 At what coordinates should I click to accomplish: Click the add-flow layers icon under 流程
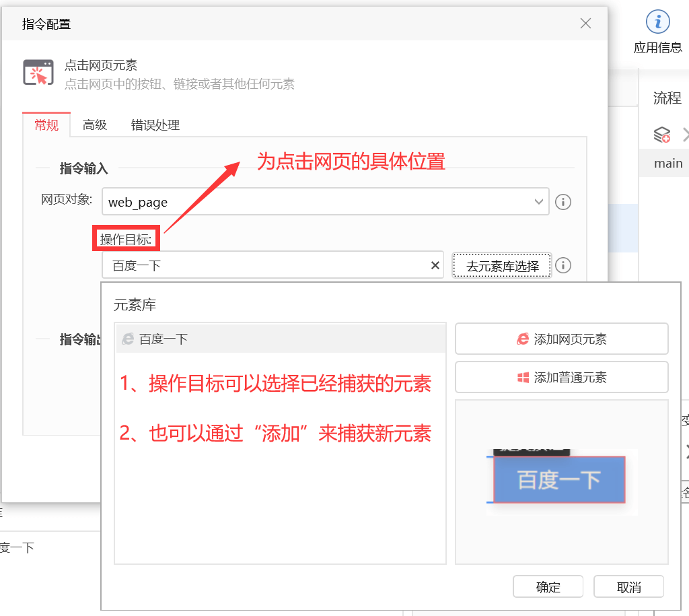click(662, 135)
